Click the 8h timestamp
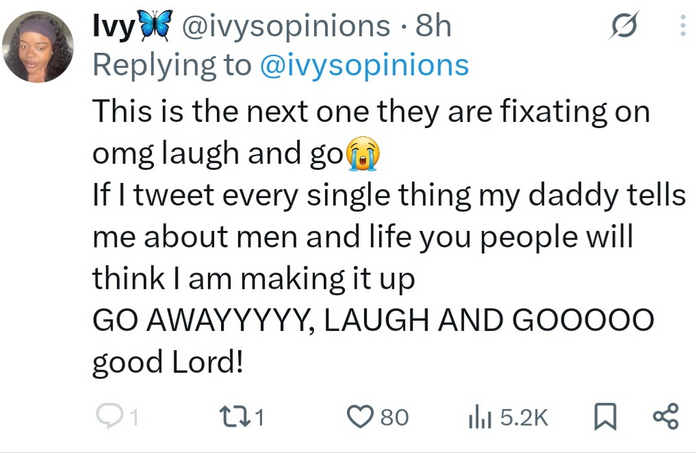This screenshot has width=696, height=453. 433,26
